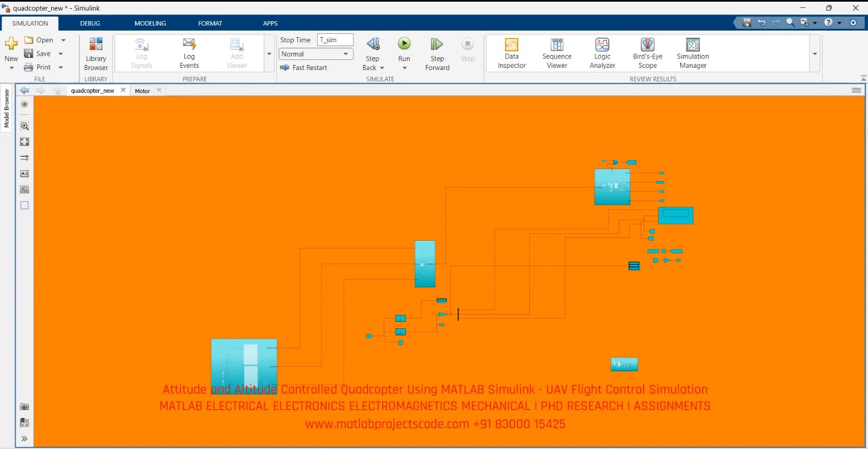The width and height of the screenshot is (868, 449).
Task: Select the display block beside the upper subsystem
Action: pyautogui.click(x=676, y=216)
